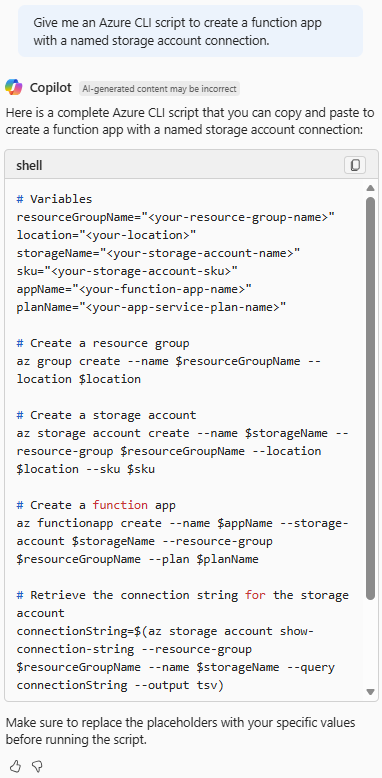Click the '$resourceGroupName --plan $planName' line
Image resolution: width=382 pixels, height=778 pixels.
(137, 559)
